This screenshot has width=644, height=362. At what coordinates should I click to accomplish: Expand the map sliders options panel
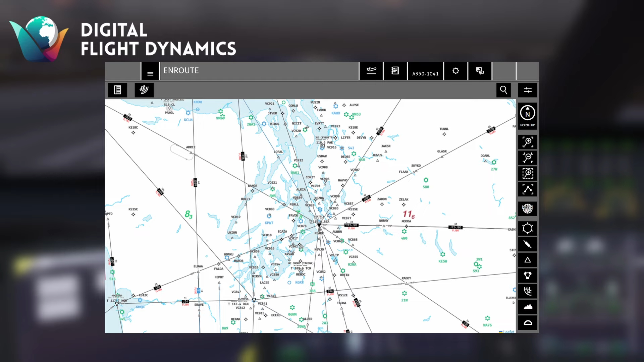point(528,90)
